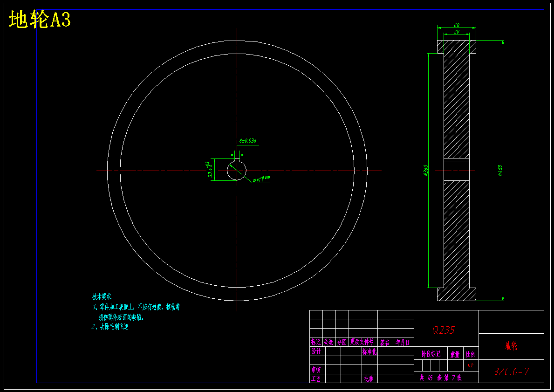Select the '8±0.036' keyway width dimension
Viewport: 554px width, 392px height.
pos(248,141)
